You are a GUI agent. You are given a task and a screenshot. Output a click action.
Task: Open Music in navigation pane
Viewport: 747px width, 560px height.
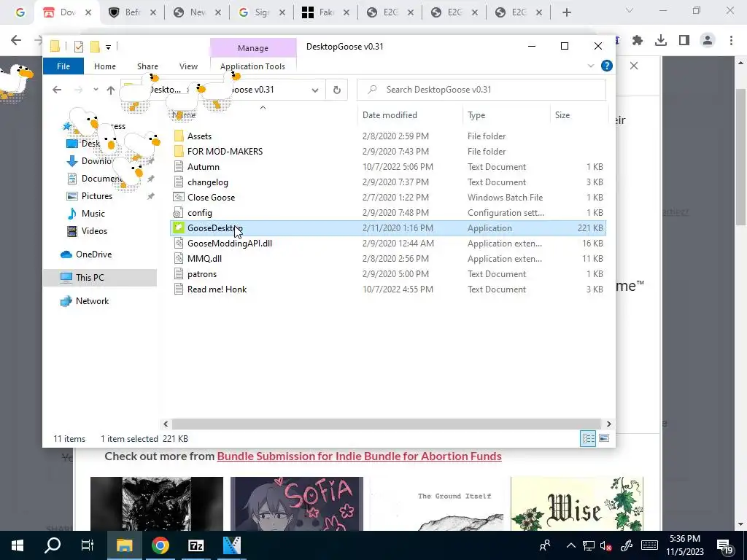[x=93, y=214]
